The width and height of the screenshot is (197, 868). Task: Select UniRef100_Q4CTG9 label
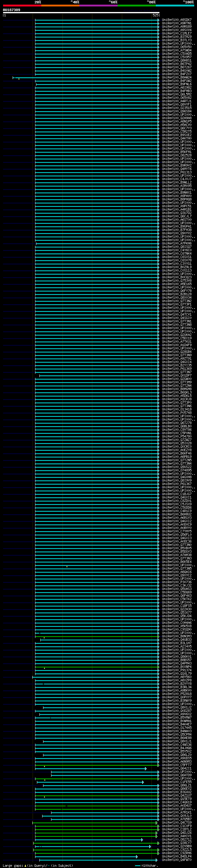(176, 822)
